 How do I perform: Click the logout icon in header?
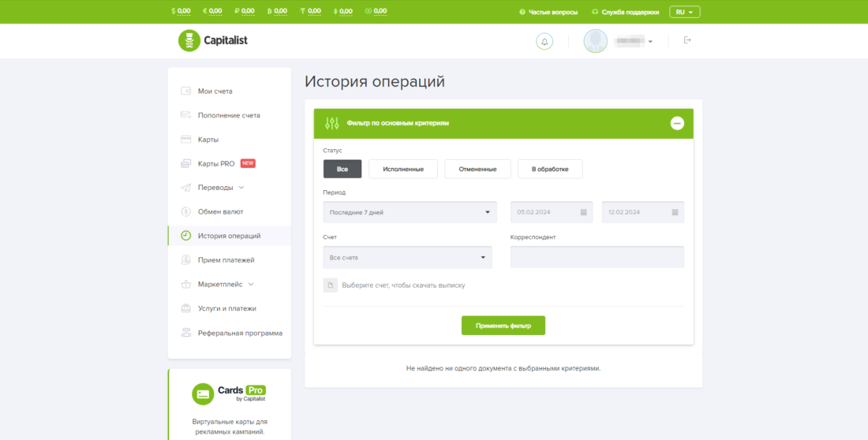[x=687, y=40]
